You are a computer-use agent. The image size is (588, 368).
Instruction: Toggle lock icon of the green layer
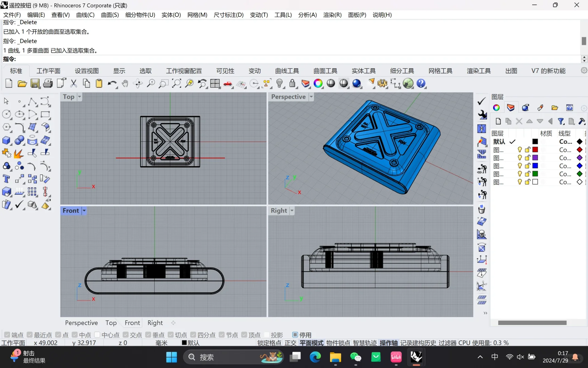(x=527, y=174)
